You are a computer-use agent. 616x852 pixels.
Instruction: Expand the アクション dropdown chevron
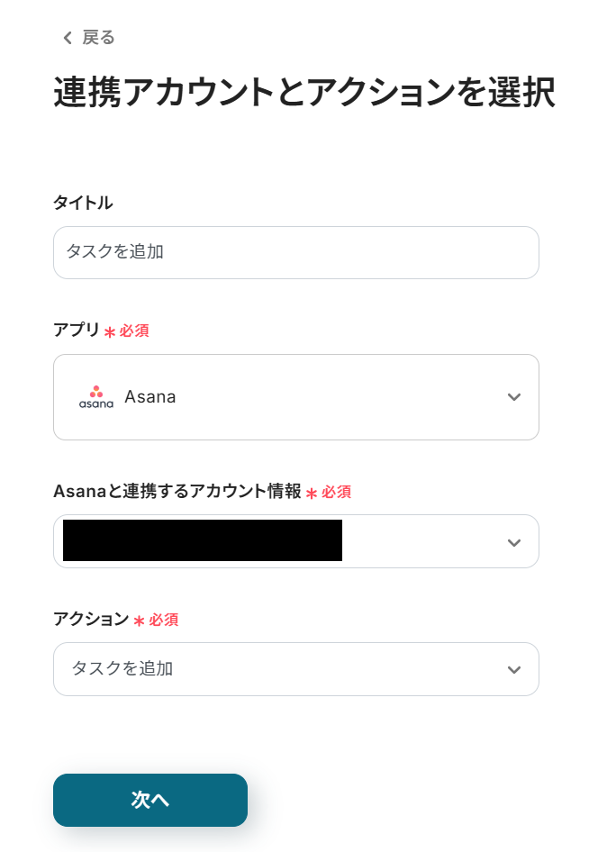[x=514, y=669]
